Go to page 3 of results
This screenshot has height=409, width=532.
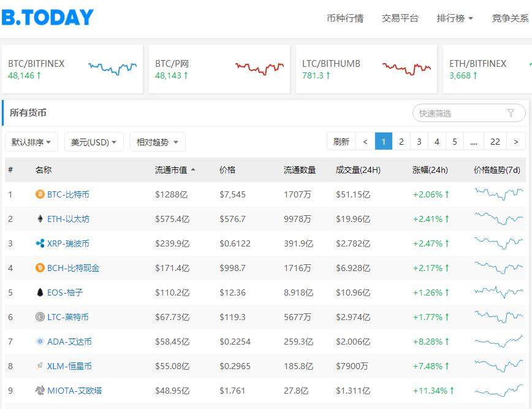(x=419, y=141)
